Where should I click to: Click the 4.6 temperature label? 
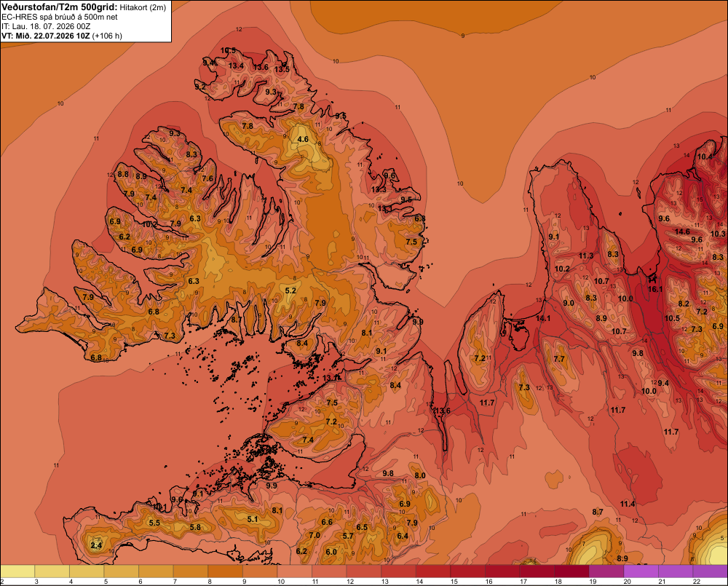(x=303, y=139)
